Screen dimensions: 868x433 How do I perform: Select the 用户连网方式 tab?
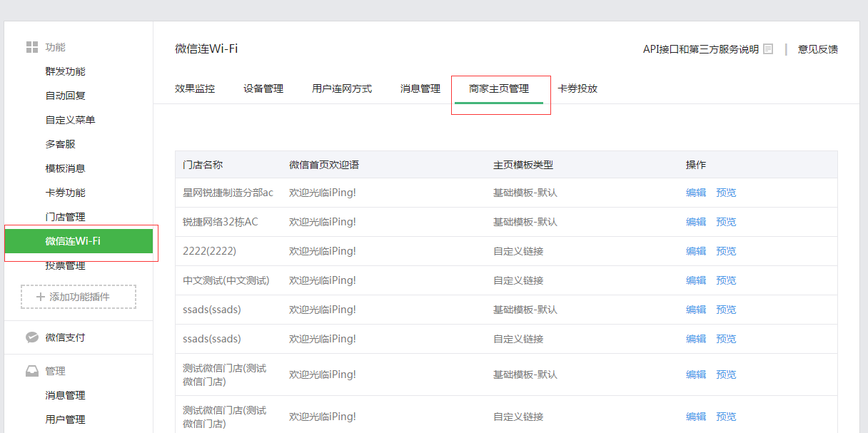(x=342, y=89)
